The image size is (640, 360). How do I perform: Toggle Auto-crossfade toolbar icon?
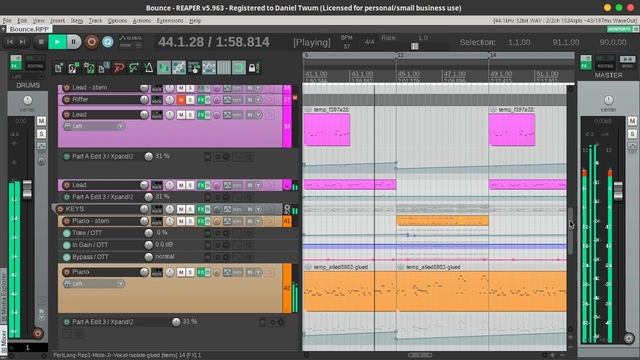click(164, 68)
